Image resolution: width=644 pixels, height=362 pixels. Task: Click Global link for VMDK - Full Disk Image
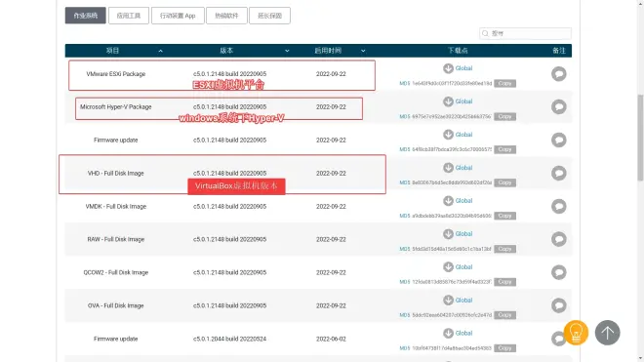pos(463,201)
